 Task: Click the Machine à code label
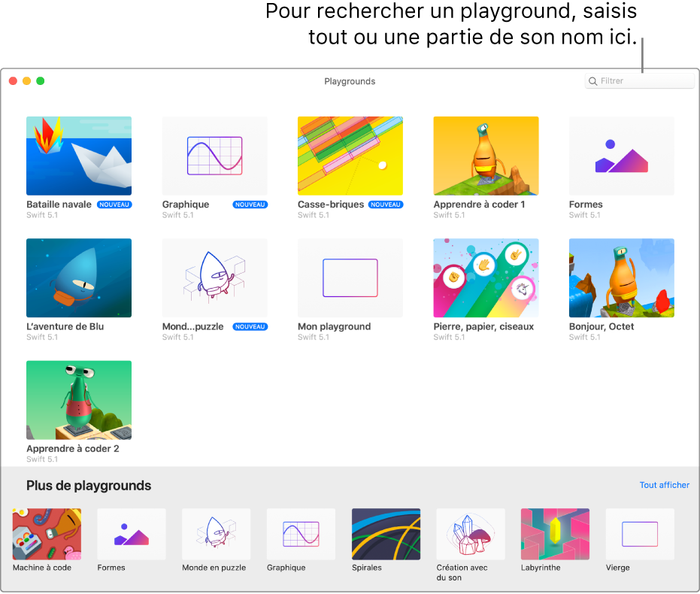click(42, 568)
